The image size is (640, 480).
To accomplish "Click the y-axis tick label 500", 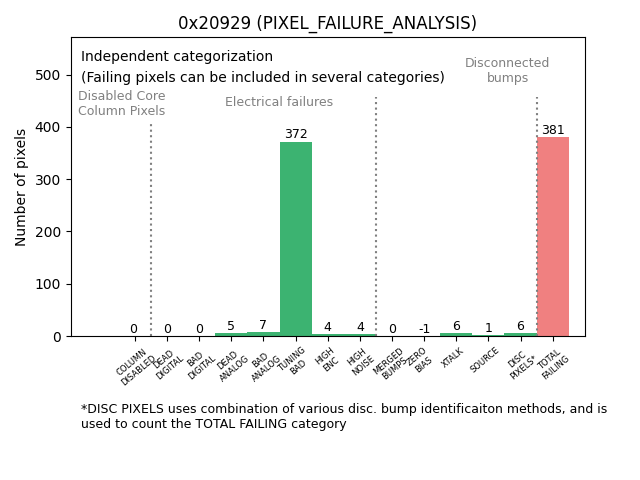I will pos(46,75).
